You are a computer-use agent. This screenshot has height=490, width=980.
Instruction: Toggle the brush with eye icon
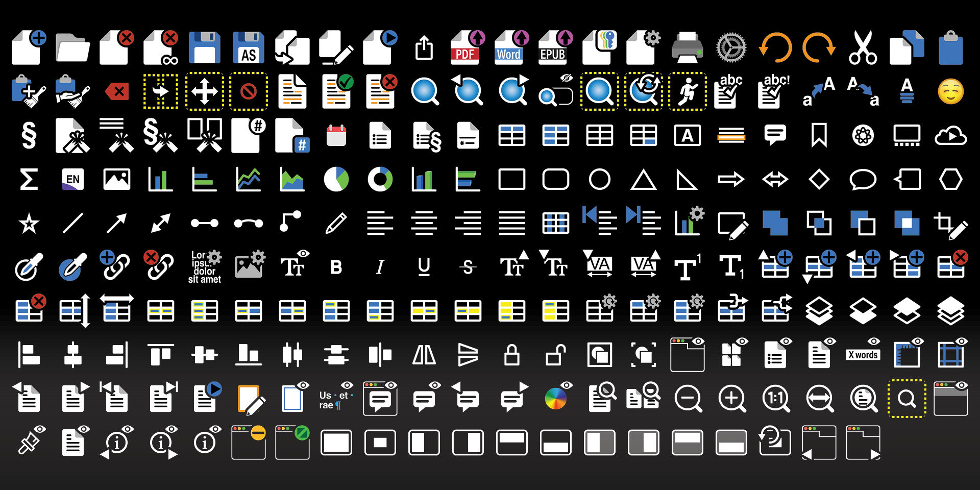(x=31, y=440)
